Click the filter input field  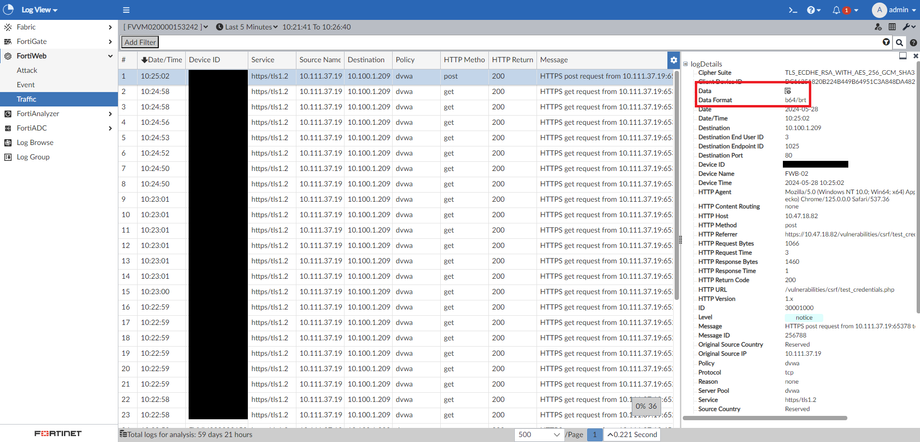click(519, 42)
